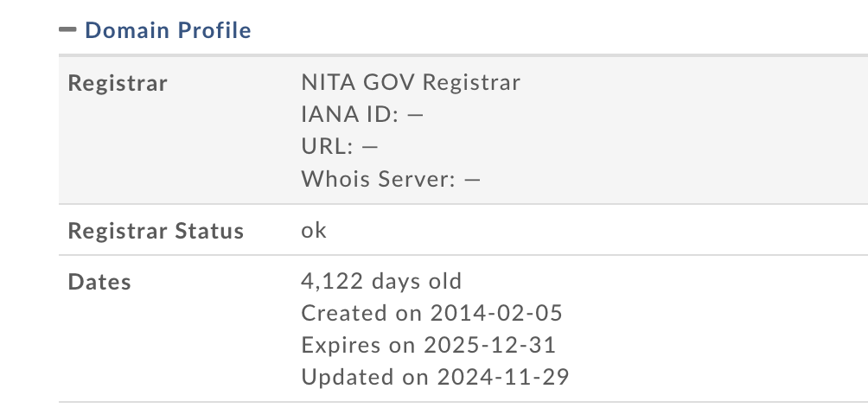This screenshot has height=408, width=868.
Task: Click the Updated on words
Action: [x=366, y=377]
